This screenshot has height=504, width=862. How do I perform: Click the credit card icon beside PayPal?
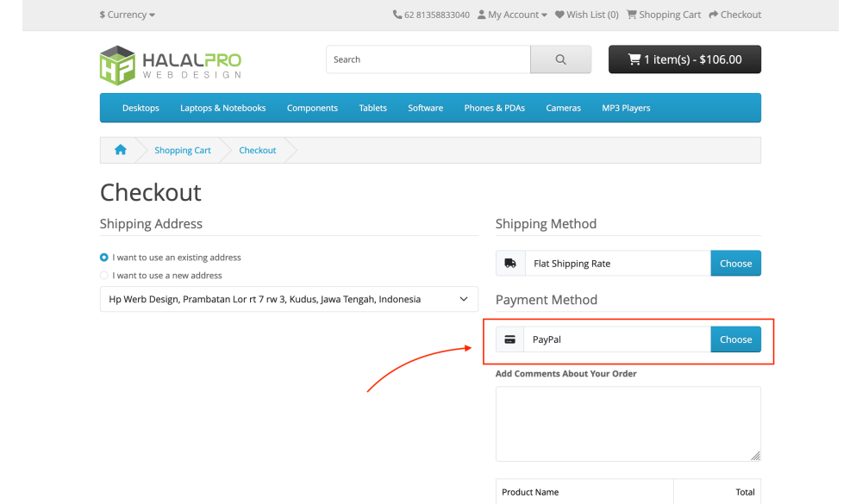[510, 339]
